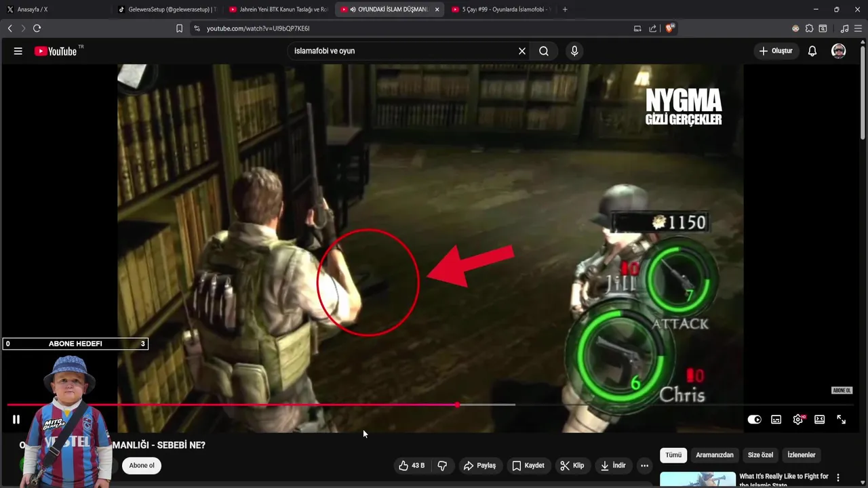Screen dimensions: 868x488
Task: Open the YouTube hamburger guide menu
Action: tap(18, 51)
